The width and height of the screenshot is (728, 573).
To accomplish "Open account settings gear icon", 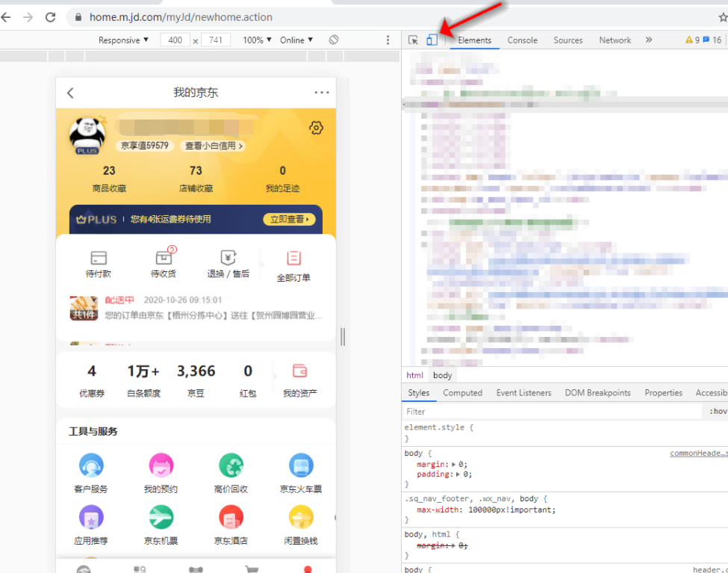I will click(x=316, y=128).
